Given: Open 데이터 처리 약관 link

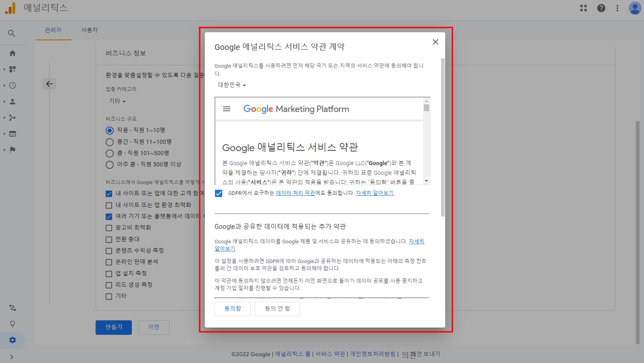Looking at the screenshot, I should click(x=296, y=193).
